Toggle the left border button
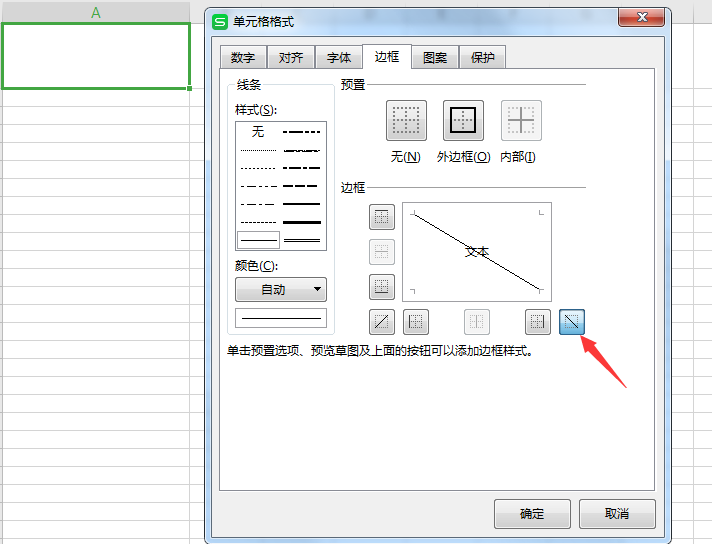The image size is (712, 544). (416, 321)
